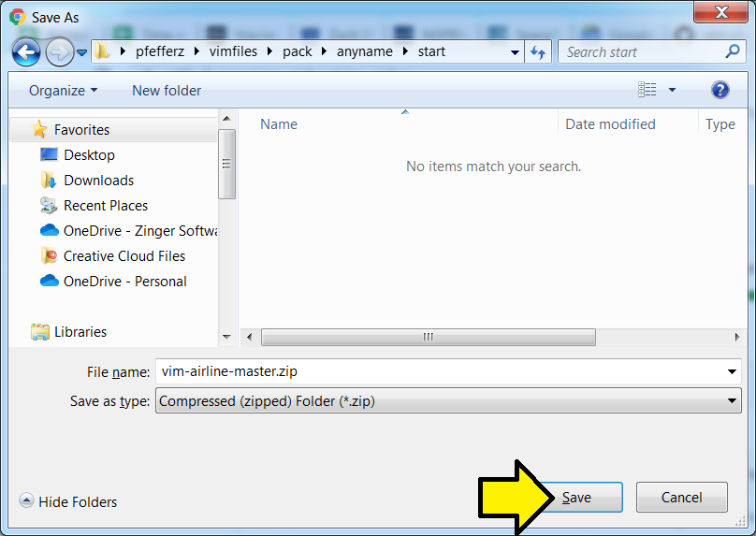Select Creative Cloud Files
The image size is (756, 536).
click(124, 256)
